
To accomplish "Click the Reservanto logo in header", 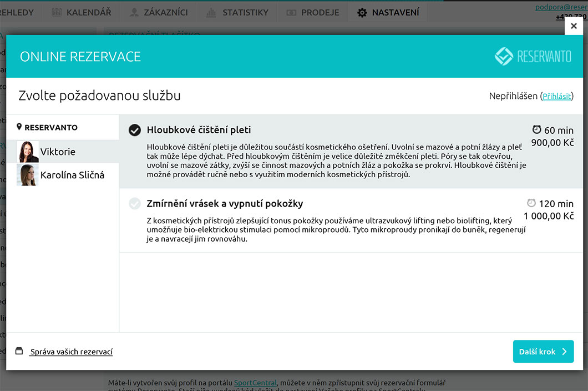I will (x=533, y=56).
